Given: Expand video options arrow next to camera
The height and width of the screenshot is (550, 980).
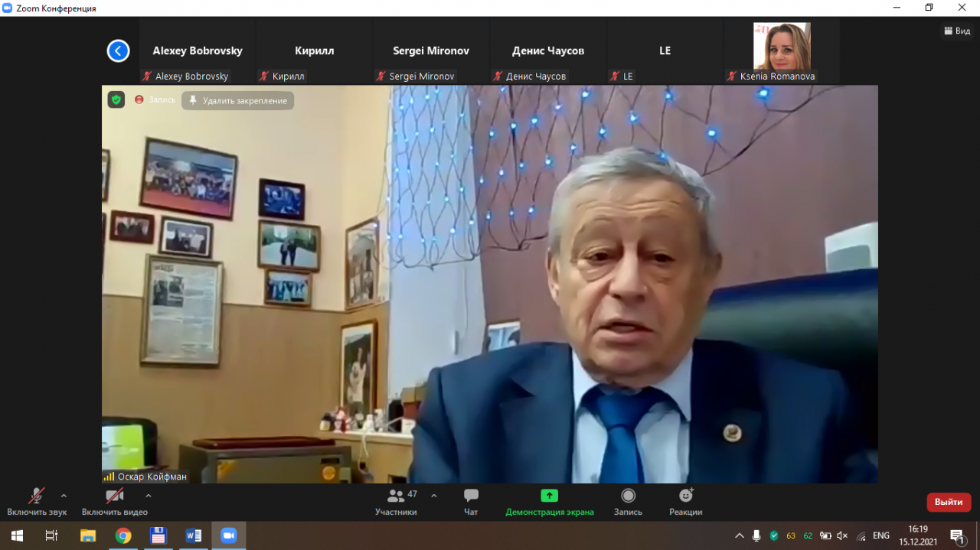Looking at the screenshot, I should click(149, 496).
